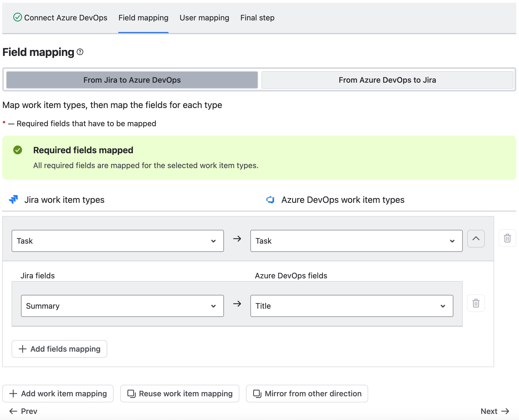Screen dimensions: 519x420
Task: Open the Jira Task work item type dropdown
Action: [x=118, y=241]
